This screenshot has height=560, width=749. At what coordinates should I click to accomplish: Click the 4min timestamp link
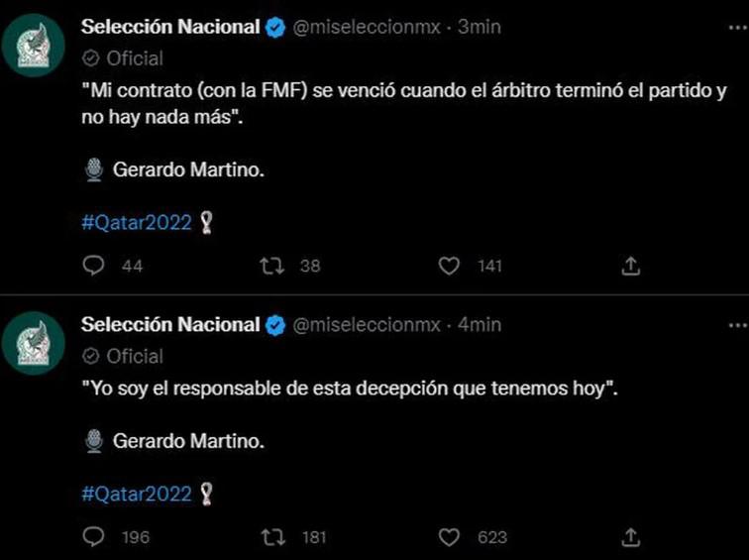click(x=480, y=325)
